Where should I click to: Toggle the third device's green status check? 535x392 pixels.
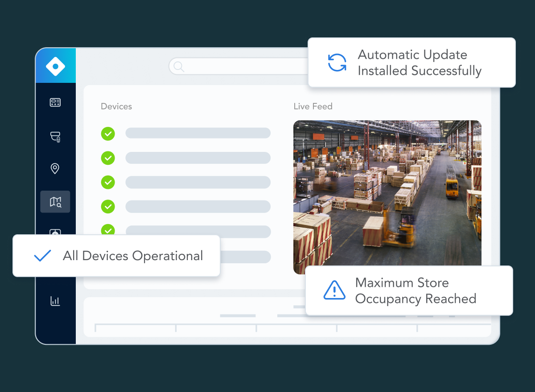click(108, 182)
